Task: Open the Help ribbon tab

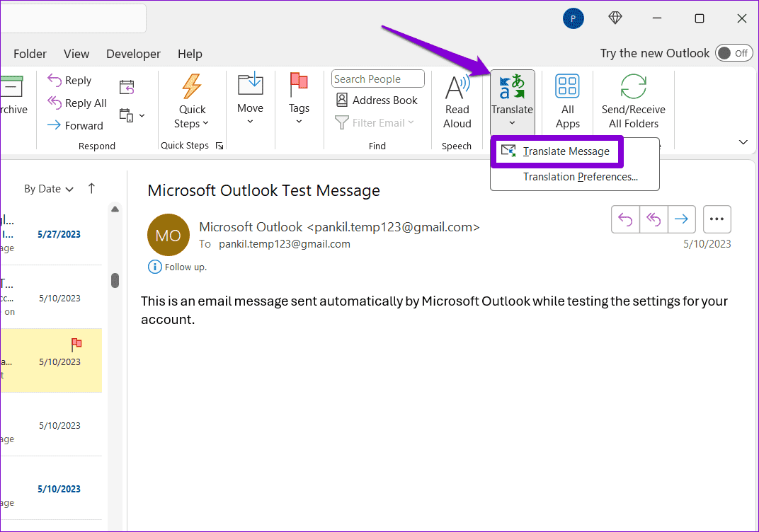Action: point(190,54)
